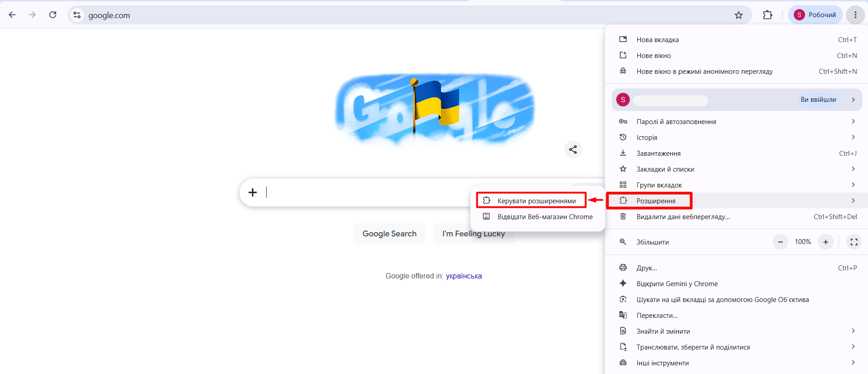Expand the Розширення submenu
The image size is (868, 374).
(737, 201)
